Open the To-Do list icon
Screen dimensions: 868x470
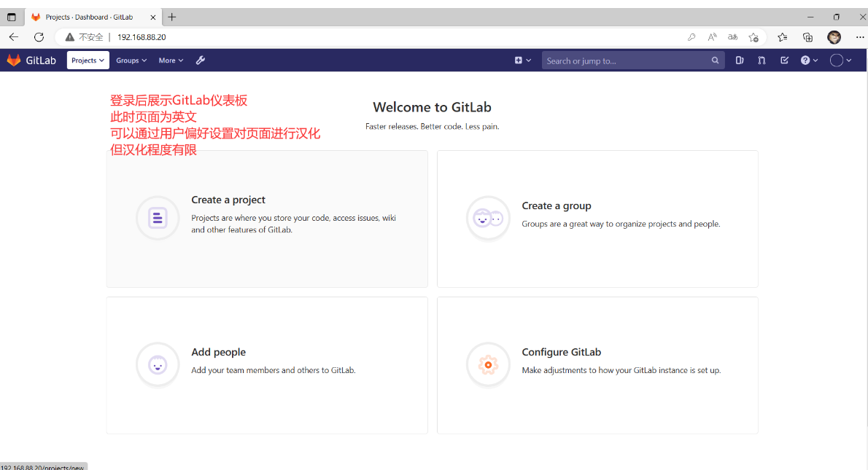[x=784, y=60]
